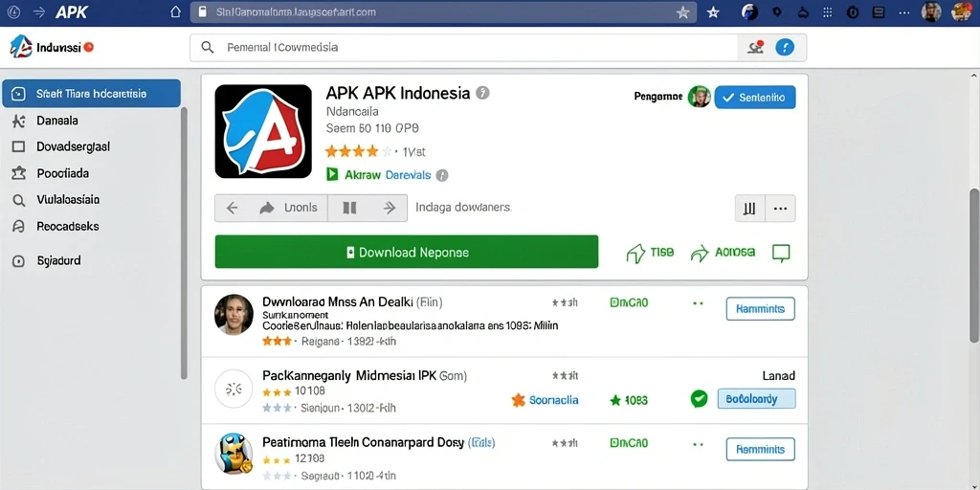
Task: Click the green dots in Peatirnoma row
Action: pos(698,445)
